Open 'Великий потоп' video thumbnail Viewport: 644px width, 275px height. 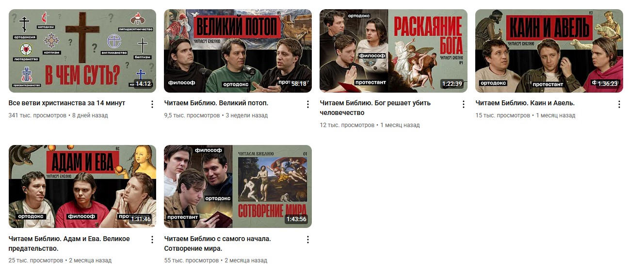tap(238, 51)
